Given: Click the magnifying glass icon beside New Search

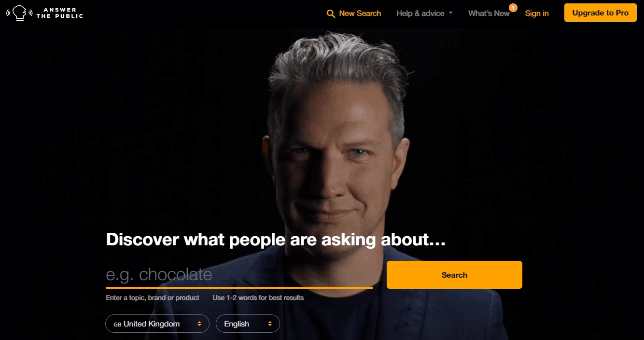Looking at the screenshot, I should click(331, 14).
